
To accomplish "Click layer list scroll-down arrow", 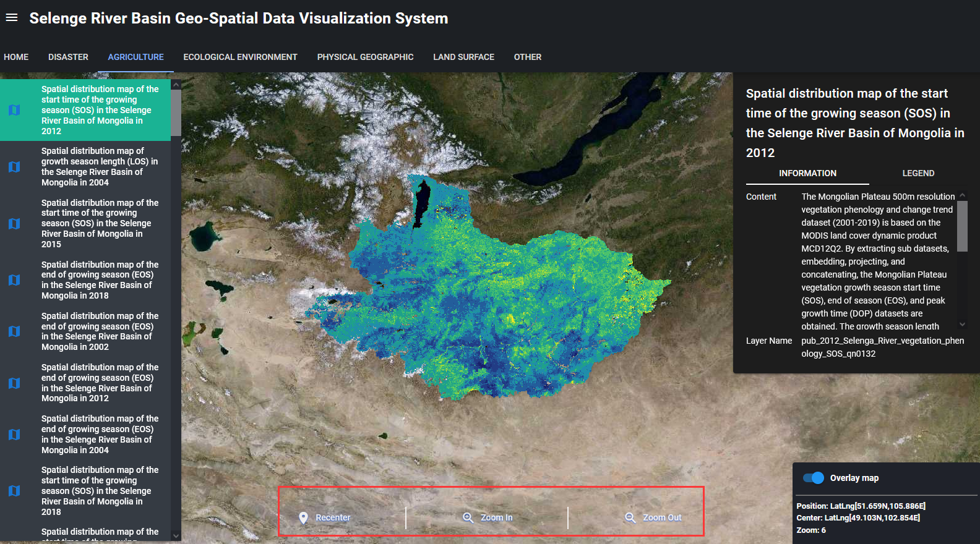I will click(x=176, y=536).
